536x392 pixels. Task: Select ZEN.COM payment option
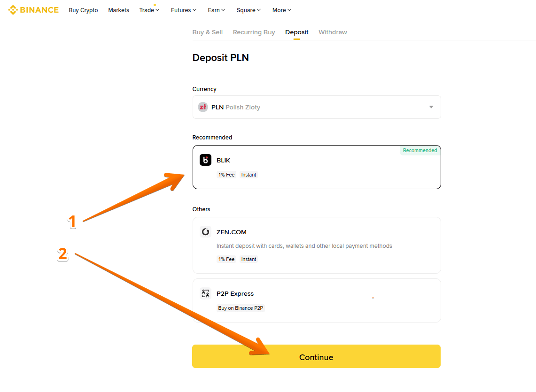click(316, 245)
